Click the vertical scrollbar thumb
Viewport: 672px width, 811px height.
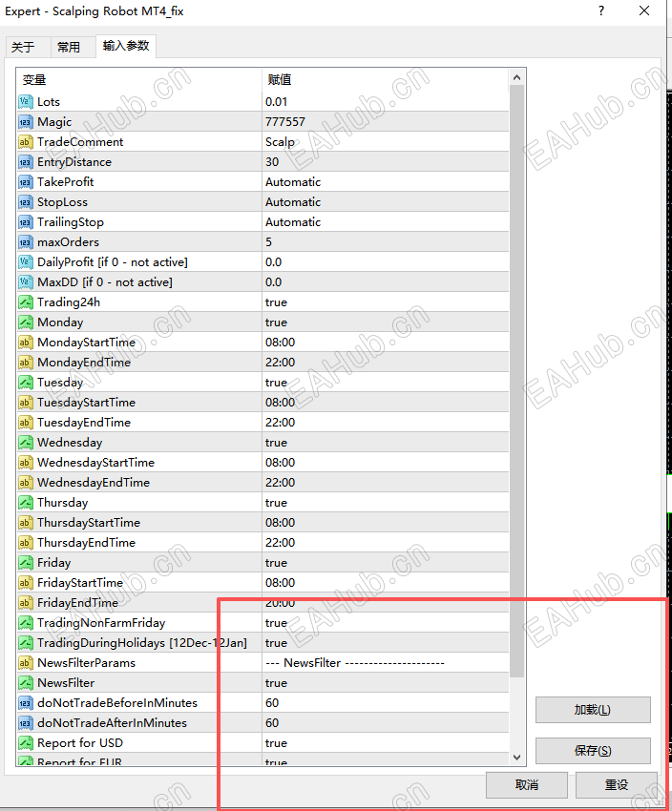[516, 381]
